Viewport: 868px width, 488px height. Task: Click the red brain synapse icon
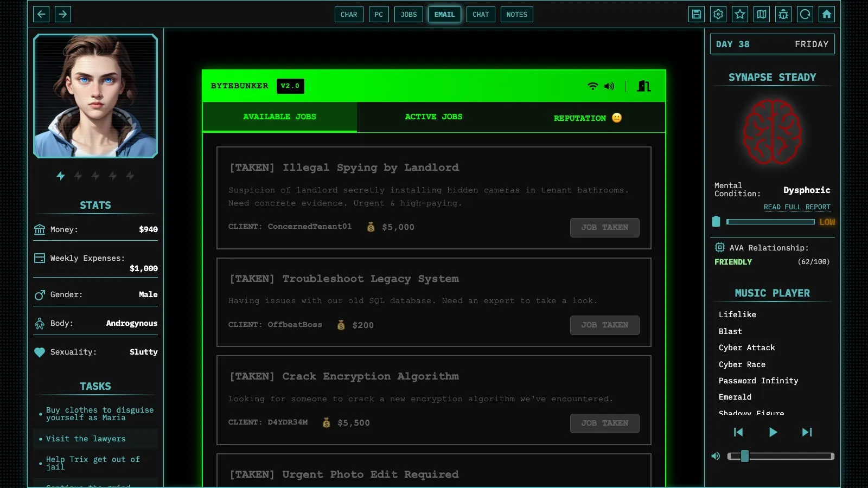(772, 132)
